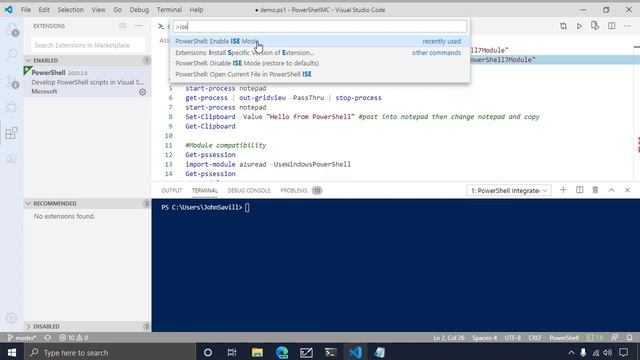The width and height of the screenshot is (640, 360).
Task: Create a new terminal with plus icon
Action: (563, 190)
